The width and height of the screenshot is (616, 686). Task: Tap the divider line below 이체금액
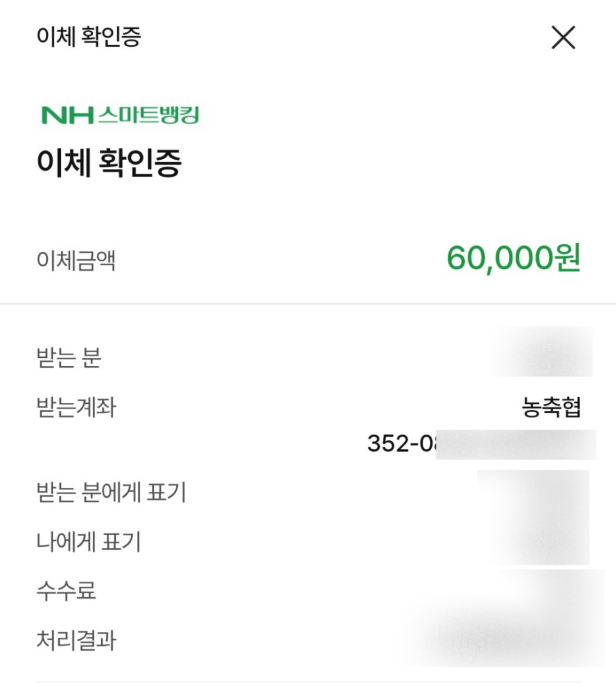click(308, 304)
